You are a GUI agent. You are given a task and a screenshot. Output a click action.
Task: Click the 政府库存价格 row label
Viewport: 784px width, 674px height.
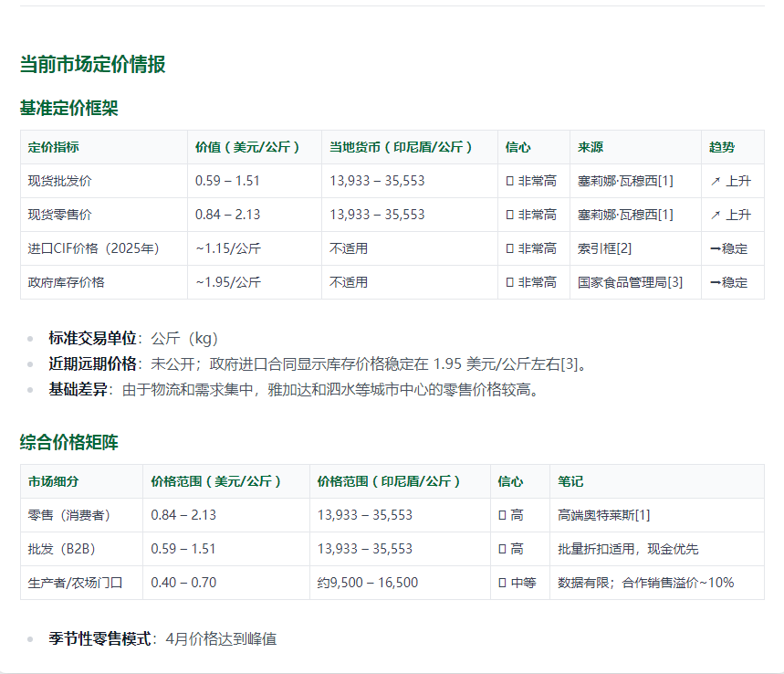[x=67, y=282]
